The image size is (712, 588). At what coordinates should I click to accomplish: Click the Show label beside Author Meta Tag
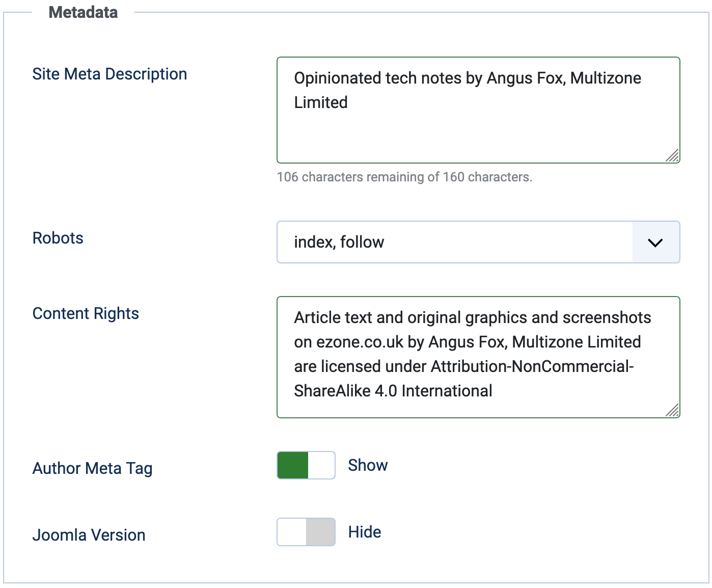368,465
